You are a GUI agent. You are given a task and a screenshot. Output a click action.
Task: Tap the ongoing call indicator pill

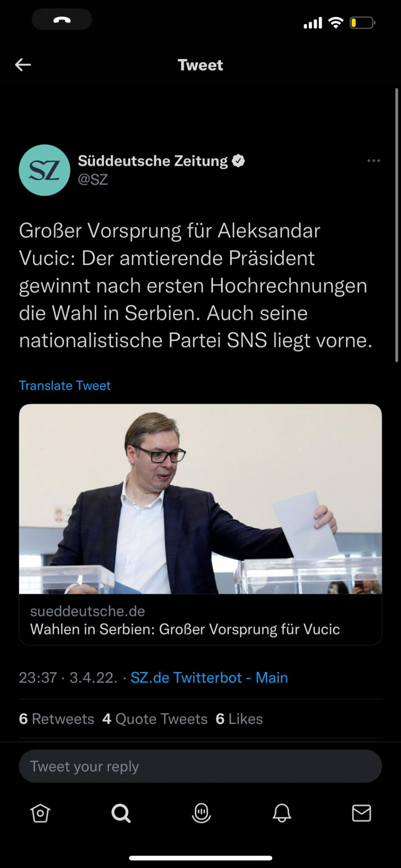point(62,20)
